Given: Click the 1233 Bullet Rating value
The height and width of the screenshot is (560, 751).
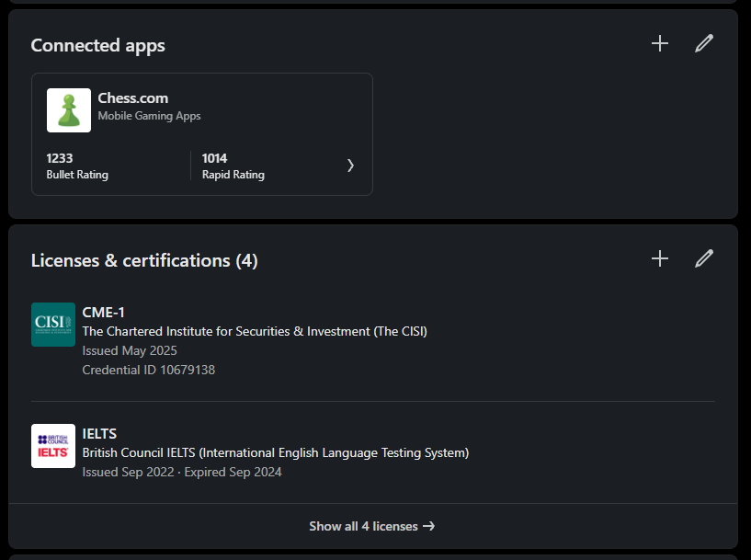Looking at the screenshot, I should (60, 158).
